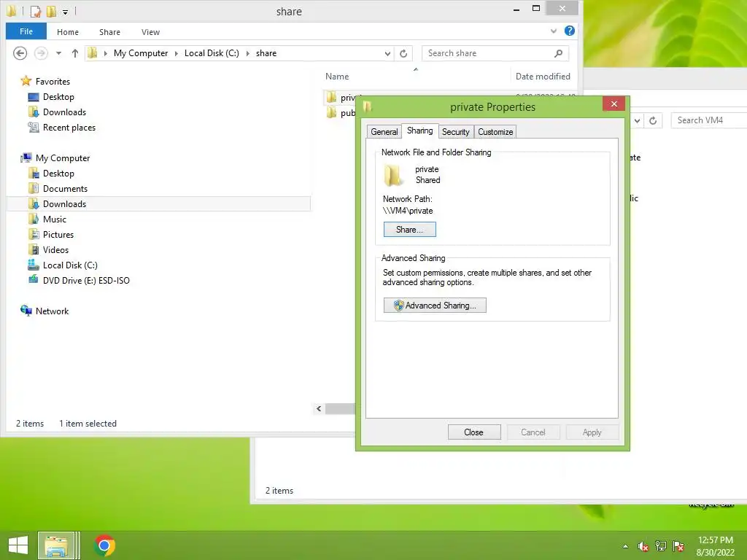The height and width of the screenshot is (560, 747).
Task: Launch Google Chrome from taskbar
Action: (104, 545)
